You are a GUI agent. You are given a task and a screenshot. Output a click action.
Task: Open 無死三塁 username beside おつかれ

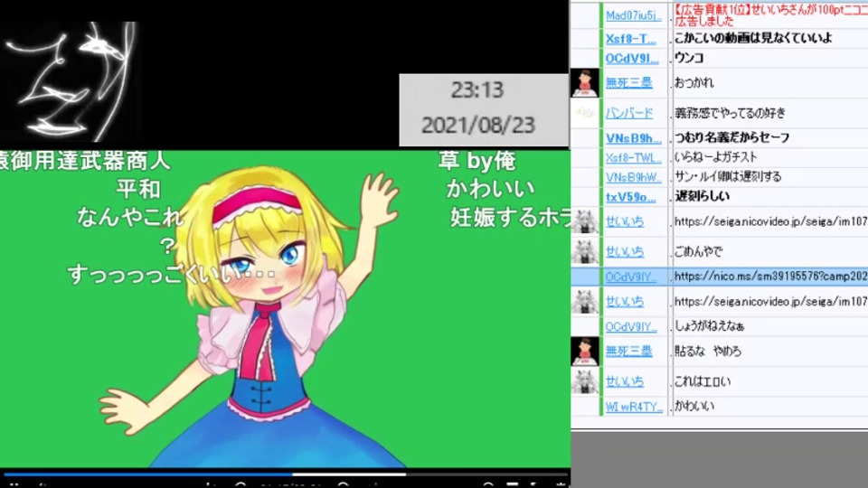629,83
